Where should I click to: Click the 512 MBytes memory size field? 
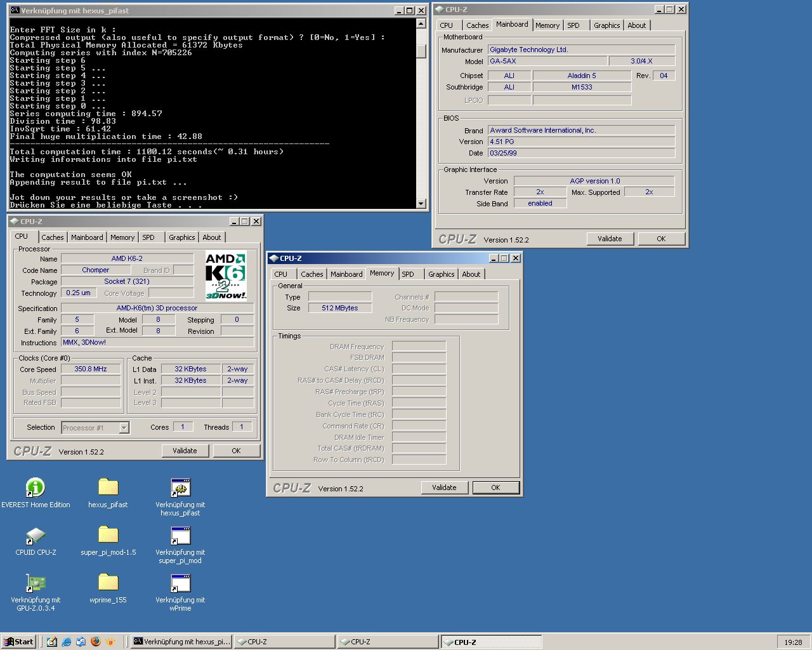click(339, 308)
